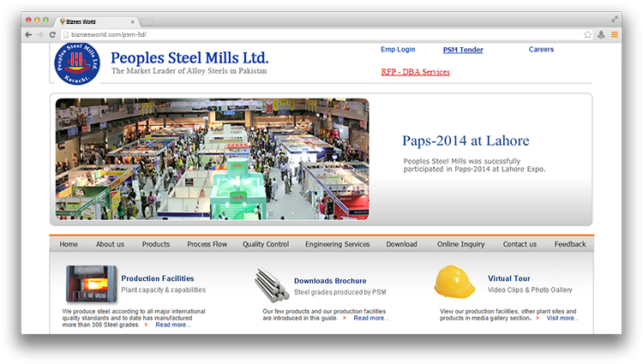The height and width of the screenshot is (364, 643).
Task: Click Visit more under Virtual Tour
Action: coord(562,318)
